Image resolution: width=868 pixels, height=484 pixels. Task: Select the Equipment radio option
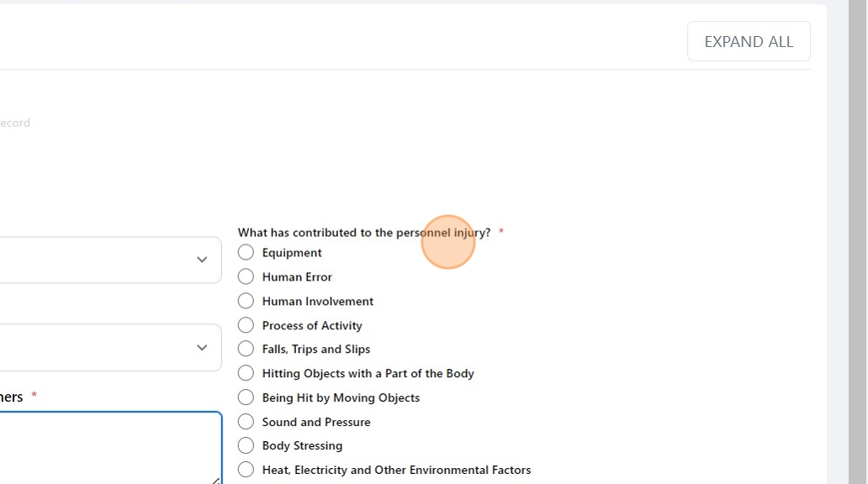point(246,252)
